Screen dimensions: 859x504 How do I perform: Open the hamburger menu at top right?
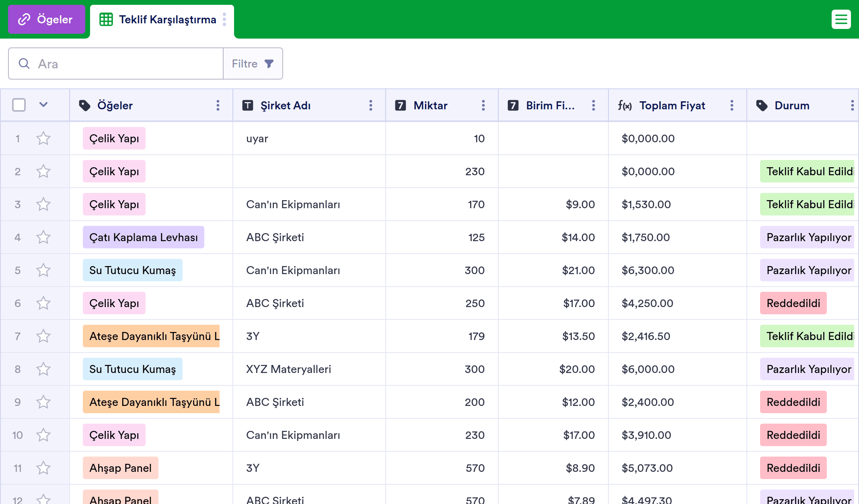click(841, 19)
